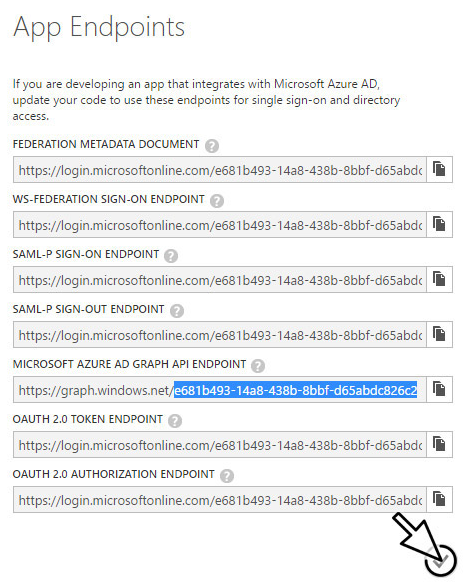Click the MICROSOFT AZURE AD GRAPH API ENDPOINT label
Viewport: 463px width, 584px height.
tap(129, 364)
